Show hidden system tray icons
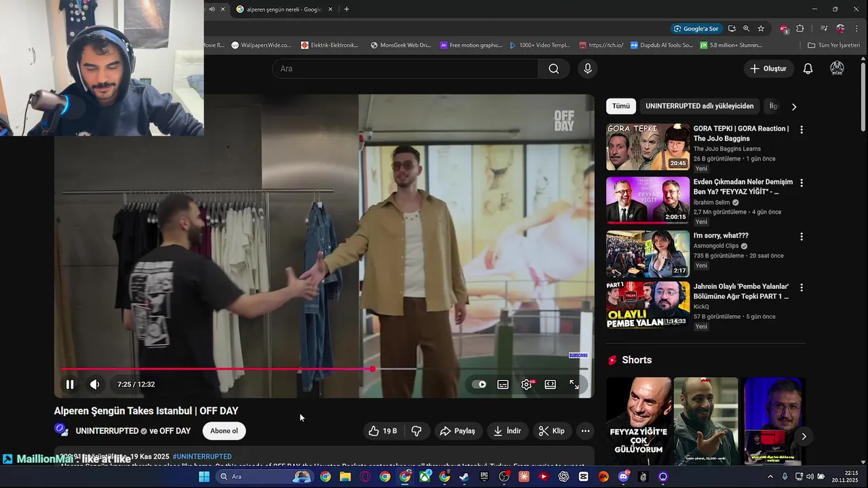This screenshot has height=488, width=868. point(770,476)
